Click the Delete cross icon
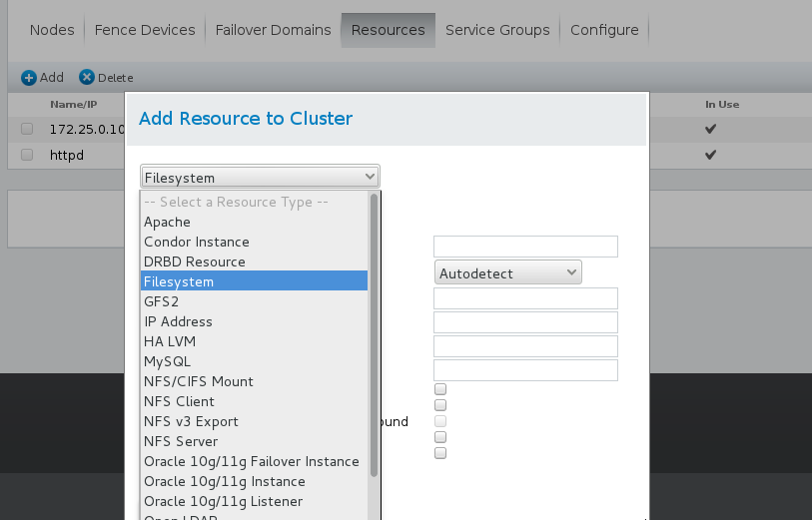This screenshot has width=812, height=520. point(87,77)
